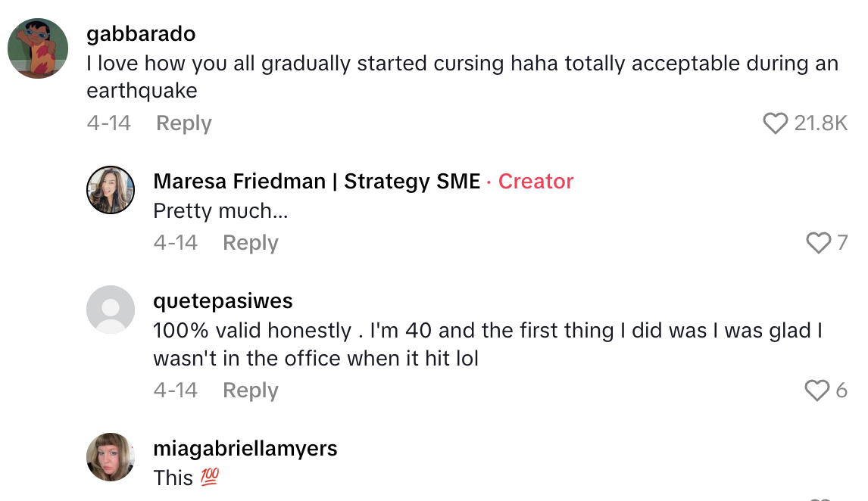Click the quetepasiwes username
The image size is (868, 501).
[x=223, y=300]
